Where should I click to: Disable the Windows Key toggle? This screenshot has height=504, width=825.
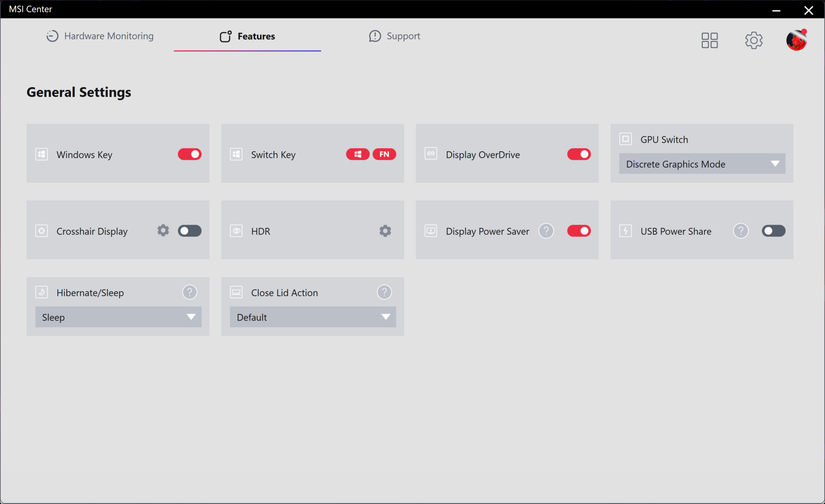coord(189,154)
